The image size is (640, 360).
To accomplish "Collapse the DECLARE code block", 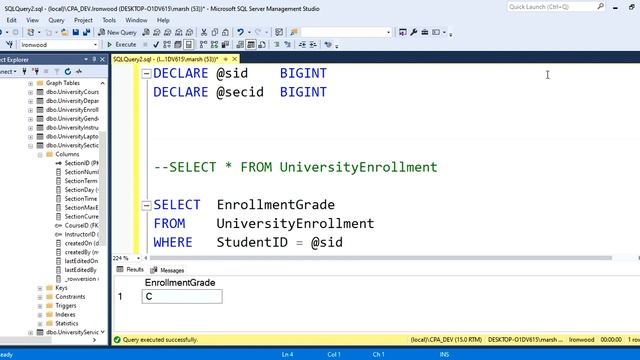I will [146, 73].
